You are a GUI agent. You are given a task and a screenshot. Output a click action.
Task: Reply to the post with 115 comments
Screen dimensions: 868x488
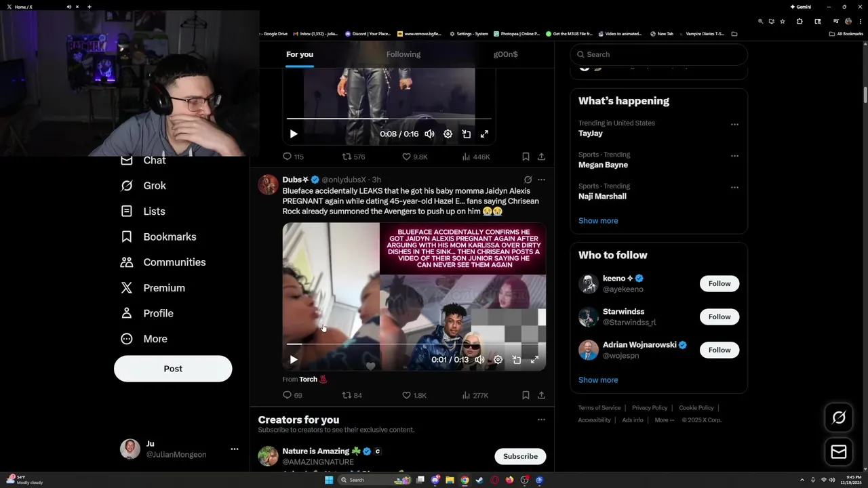click(293, 157)
